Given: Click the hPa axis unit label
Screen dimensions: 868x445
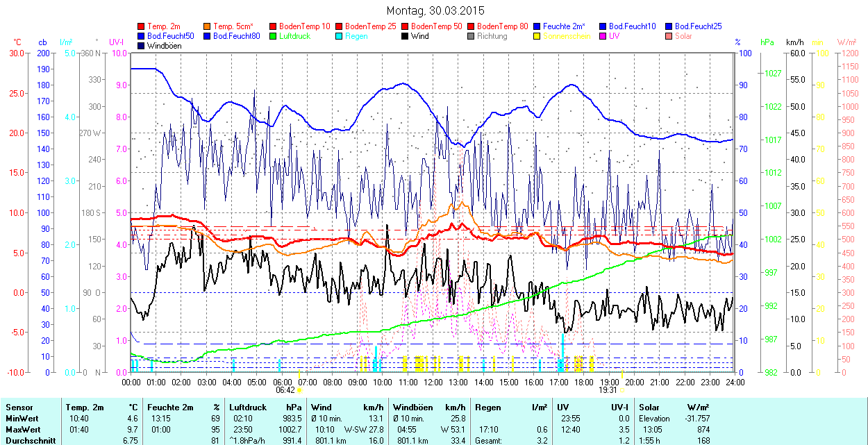Looking at the screenshot, I should pos(767,42).
